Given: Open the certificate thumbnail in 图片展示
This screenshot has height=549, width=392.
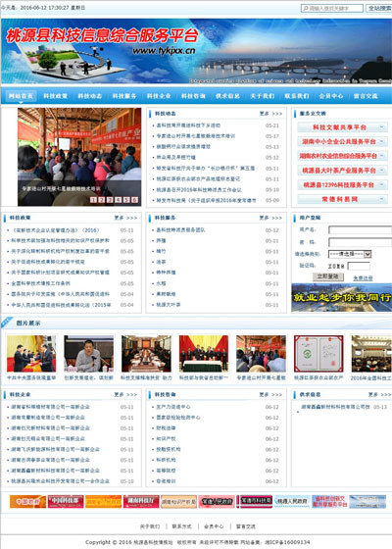Looking at the screenshot, I should click(x=318, y=354).
